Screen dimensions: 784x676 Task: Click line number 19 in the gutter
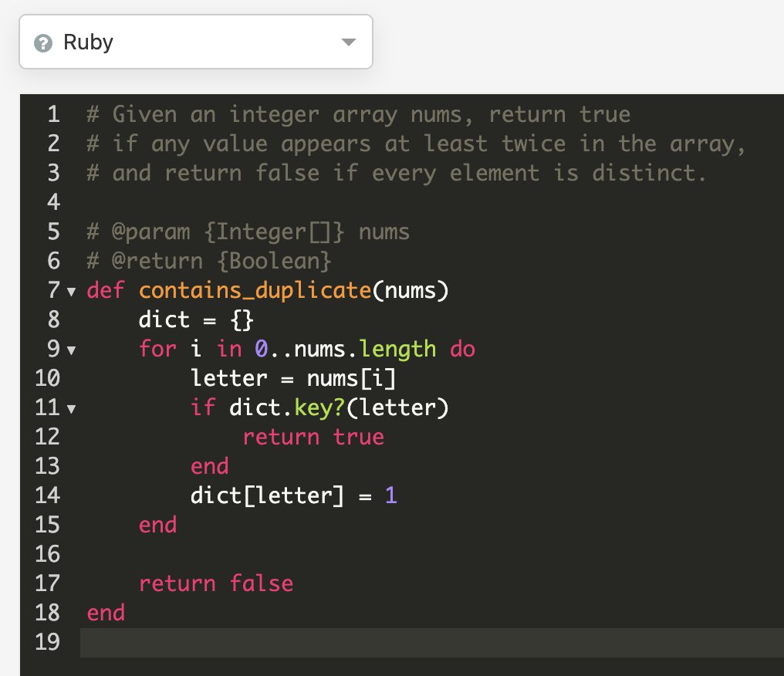pos(48,642)
